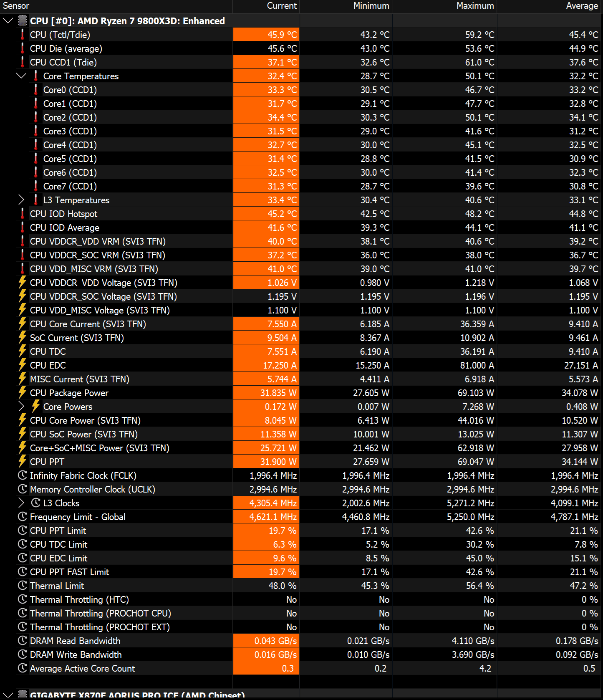This screenshot has height=700, width=603.
Task: Select the Thermal Throttling (HTC) row
Action: pos(301,599)
